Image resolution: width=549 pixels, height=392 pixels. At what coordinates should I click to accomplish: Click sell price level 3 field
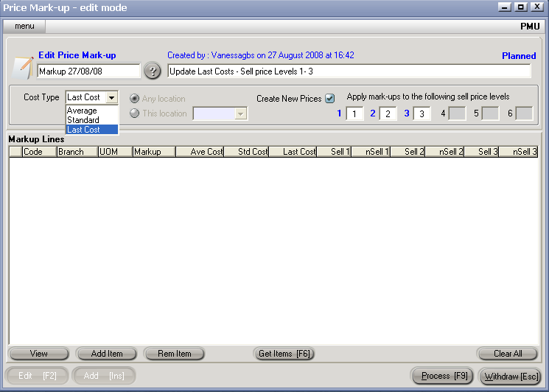pos(422,113)
